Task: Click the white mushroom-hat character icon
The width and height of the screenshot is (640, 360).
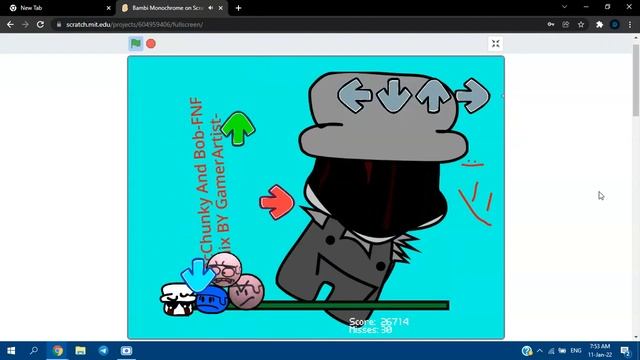Action: pyautogui.click(x=178, y=299)
